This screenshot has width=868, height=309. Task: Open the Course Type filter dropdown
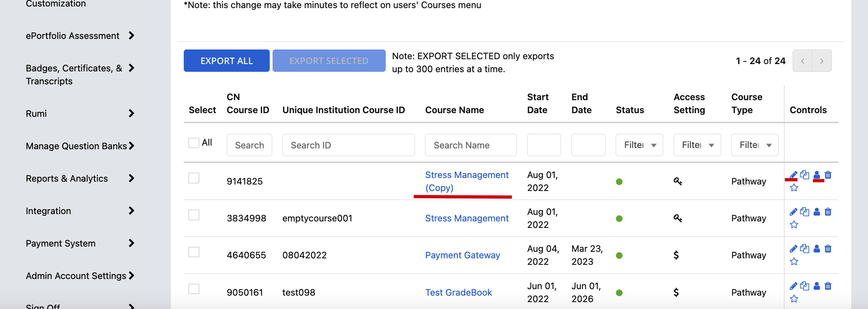tap(755, 145)
